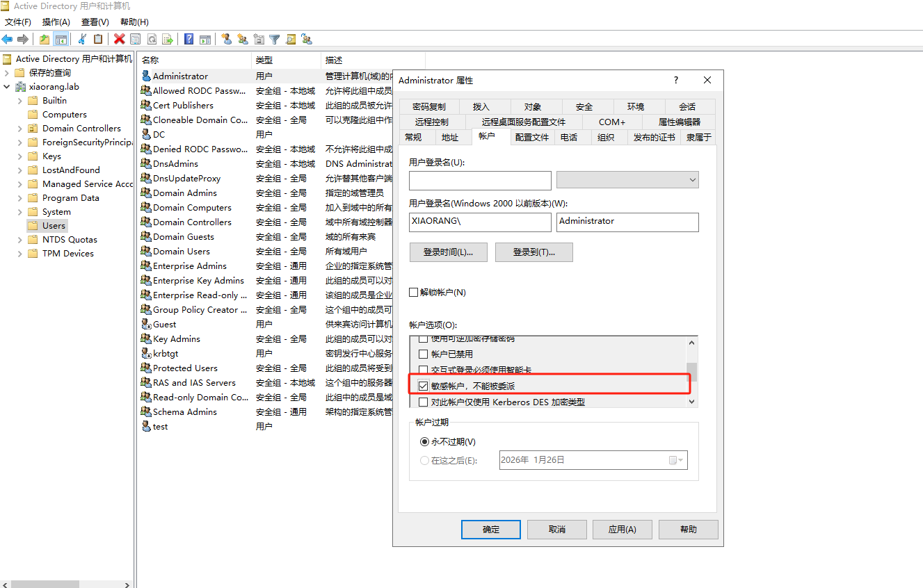The image size is (923, 588).
Task: Click the Cut scissors icon
Action: [x=82, y=39]
